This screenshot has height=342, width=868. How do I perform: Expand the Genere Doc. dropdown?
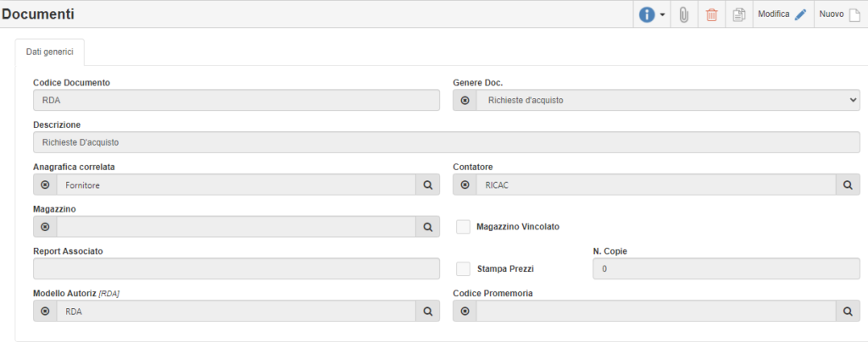pos(668,100)
